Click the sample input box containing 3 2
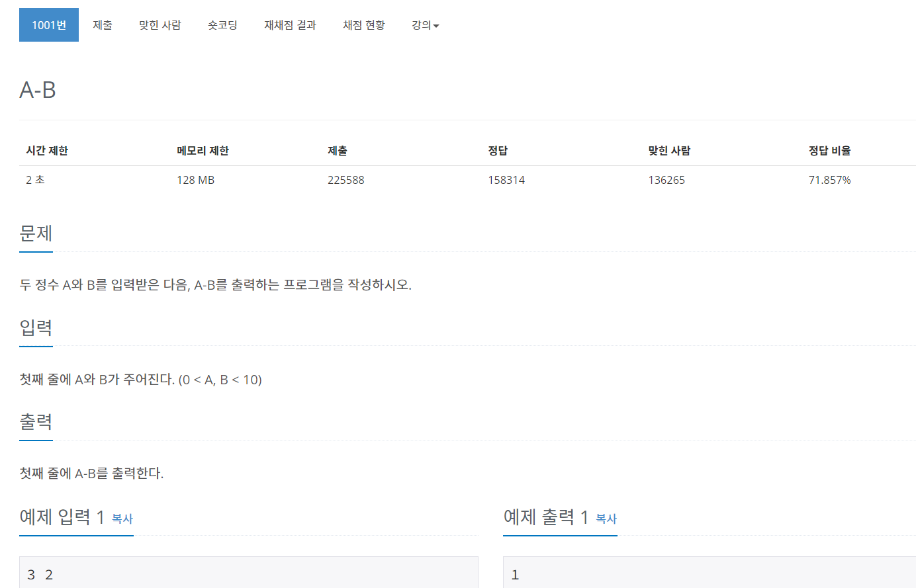This screenshot has width=916, height=588. (x=249, y=572)
